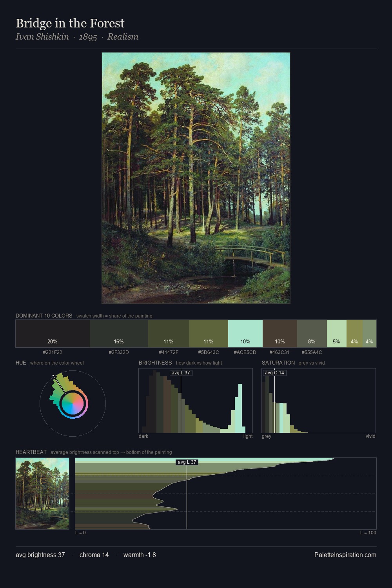
Task: Click the 'HUE' section heading
Action: [21, 363]
